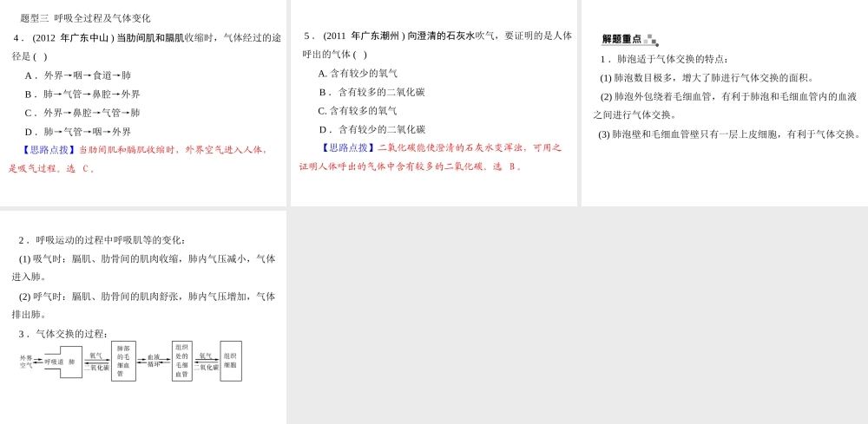Click the line (1) 吸气时 about 膈肌收缩

[x=143, y=268]
